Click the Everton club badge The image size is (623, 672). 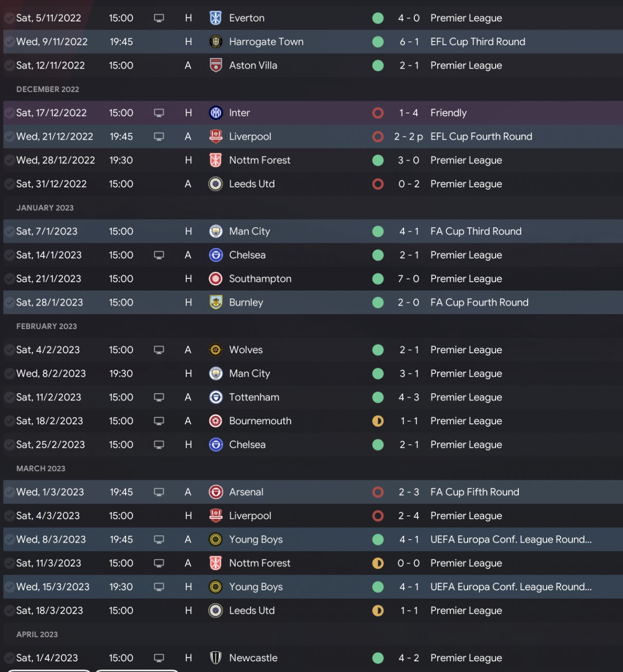[216, 18]
